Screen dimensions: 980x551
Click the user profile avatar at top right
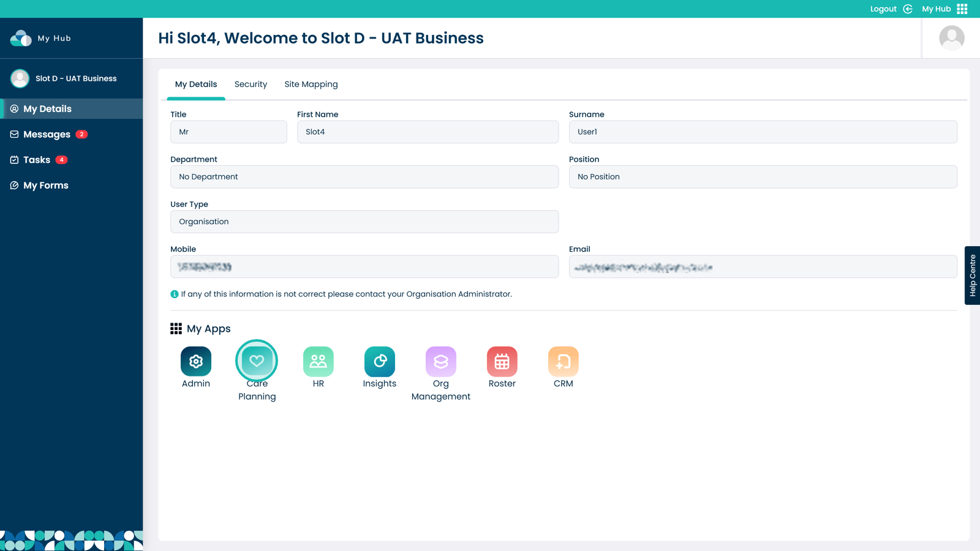pyautogui.click(x=951, y=38)
